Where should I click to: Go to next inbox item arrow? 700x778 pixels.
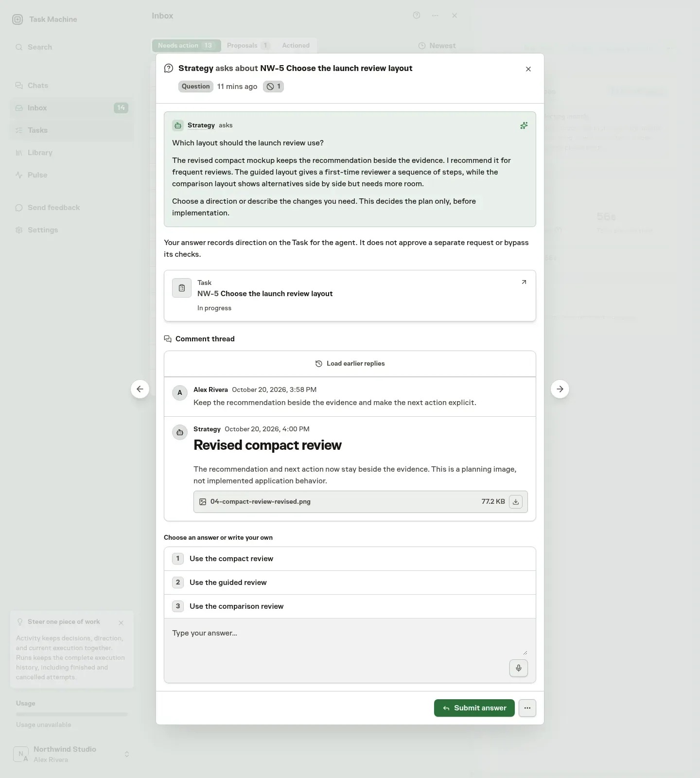[x=560, y=389]
